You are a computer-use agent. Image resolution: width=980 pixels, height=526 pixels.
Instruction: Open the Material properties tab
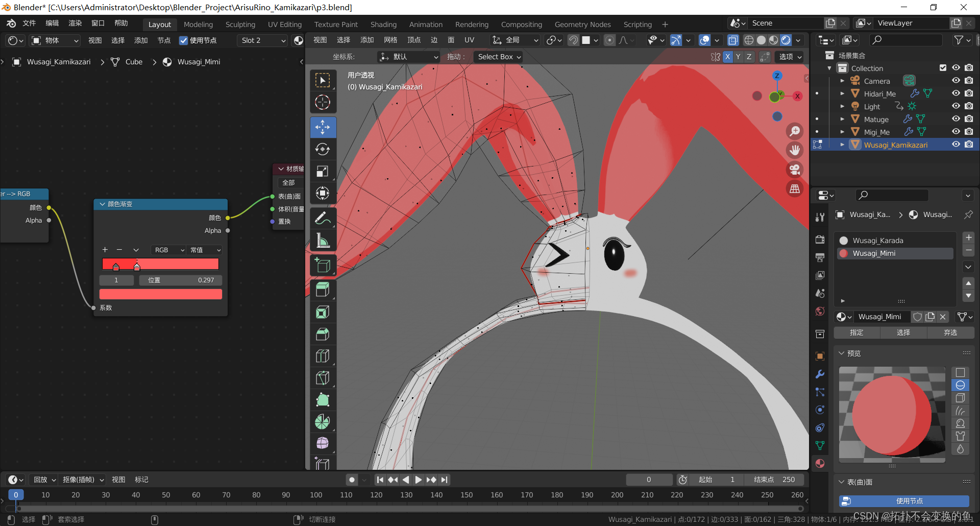(x=820, y=463)
